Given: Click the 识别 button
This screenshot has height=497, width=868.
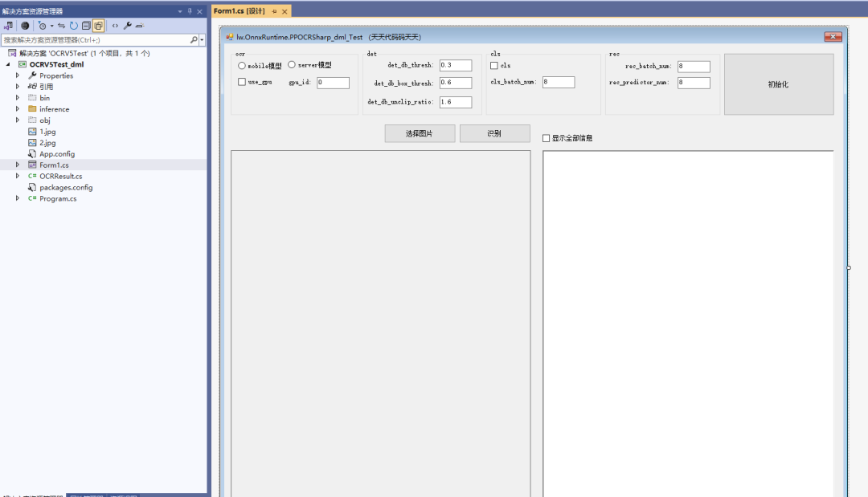Looking at the screenshot, I should [x=494, y=133].
